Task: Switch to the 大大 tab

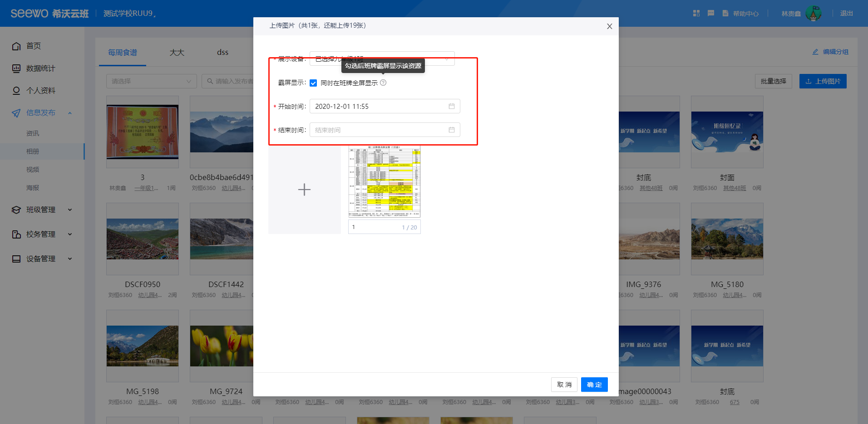Action: coord(177,53)
